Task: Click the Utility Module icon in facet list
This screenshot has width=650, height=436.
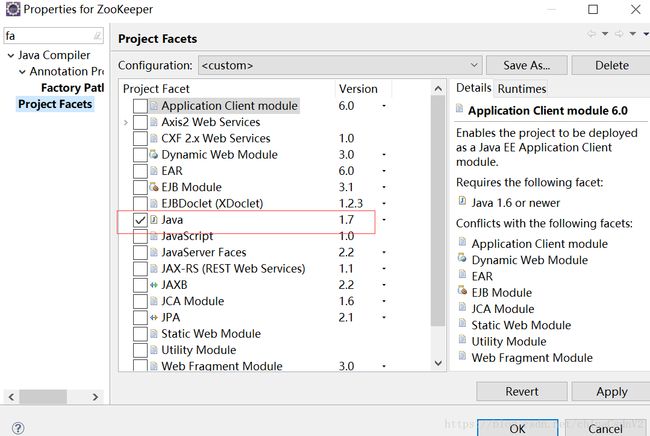Action: pyautogui.click(x=154, y=350)
